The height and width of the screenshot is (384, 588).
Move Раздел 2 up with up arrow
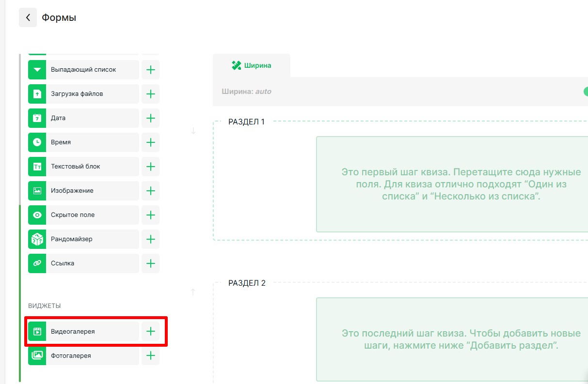click(193, 292)
